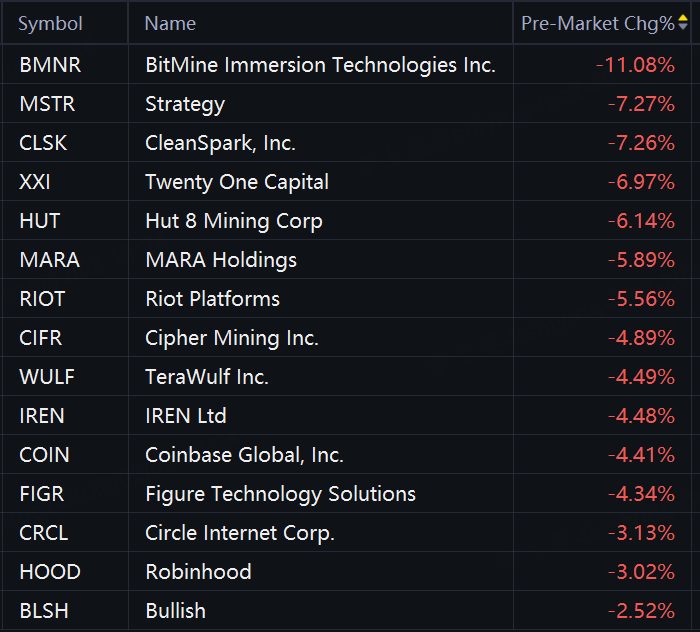Click Hut 8 Mining Corp name
700x632 pixels.
(234, 221)
